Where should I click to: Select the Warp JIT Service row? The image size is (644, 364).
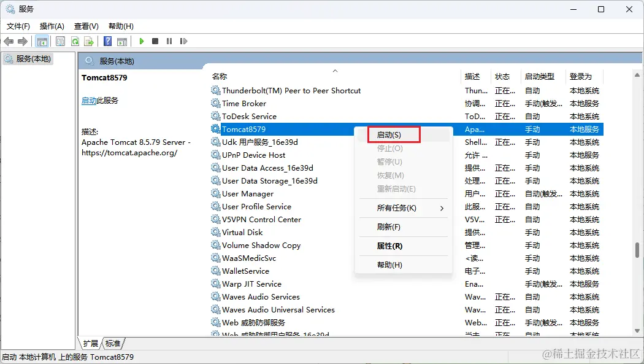coord(407,284)
